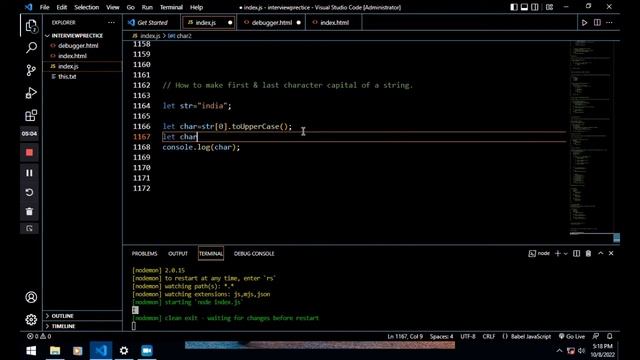
Task: Open the Run and Debug view
Action: 31,93
